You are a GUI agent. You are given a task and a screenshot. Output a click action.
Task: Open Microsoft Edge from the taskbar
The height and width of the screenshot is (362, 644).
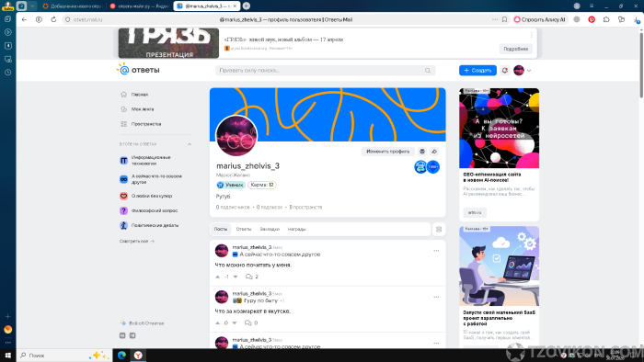click(121, 355)
